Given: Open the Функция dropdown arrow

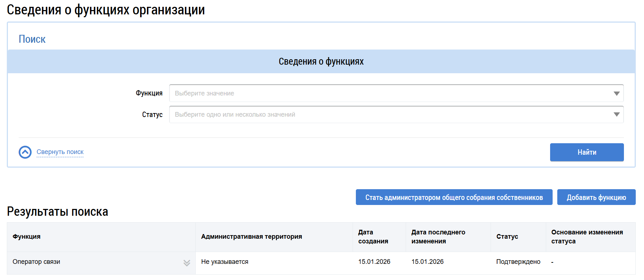Looking at the screenshot, I should [616, 93].
